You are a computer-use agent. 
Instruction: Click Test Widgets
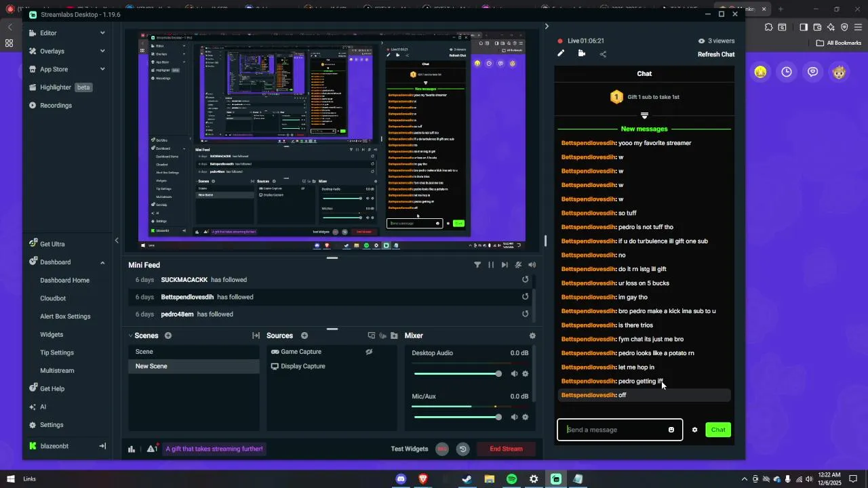pyautogui.click(x=410, y=449)
